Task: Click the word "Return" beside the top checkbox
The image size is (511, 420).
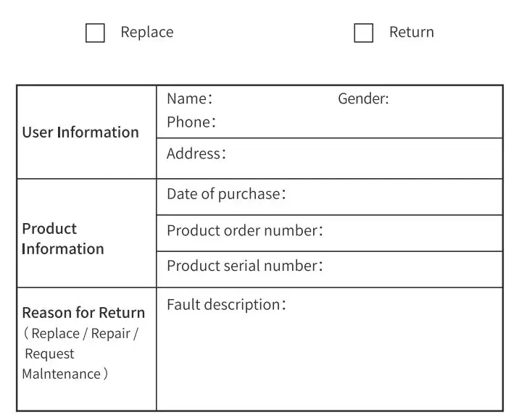Action: [x=411, y=33]
